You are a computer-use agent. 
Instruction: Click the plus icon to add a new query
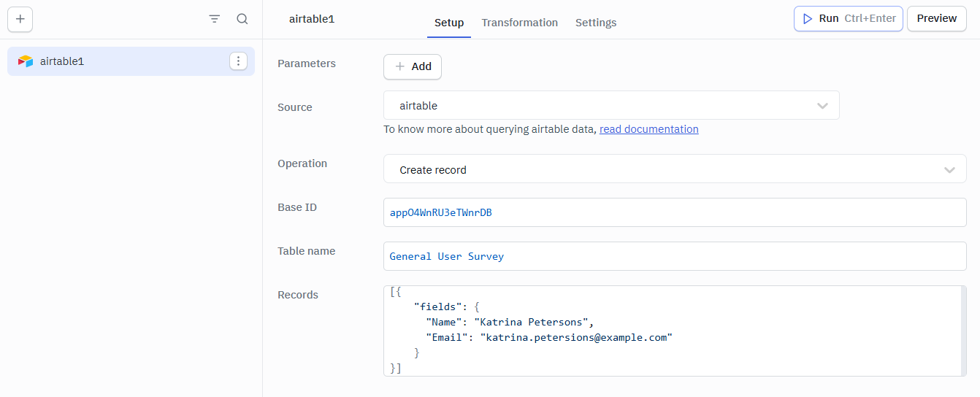20,20
